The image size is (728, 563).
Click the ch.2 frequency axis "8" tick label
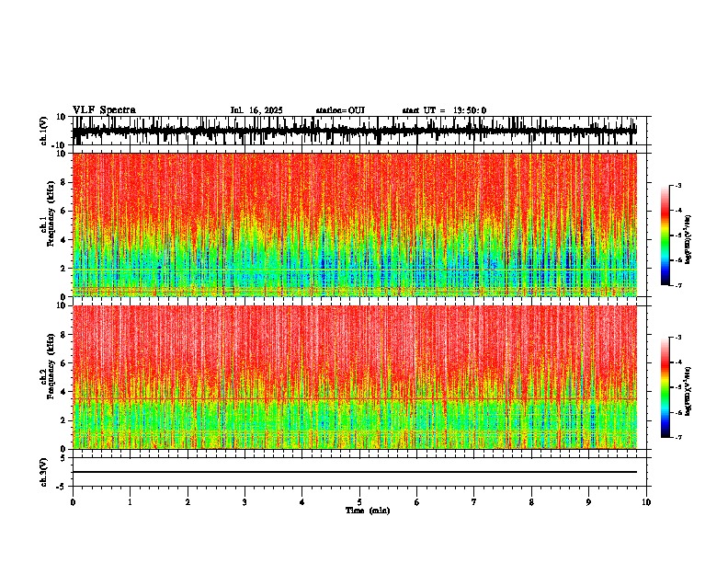(63, 335)
